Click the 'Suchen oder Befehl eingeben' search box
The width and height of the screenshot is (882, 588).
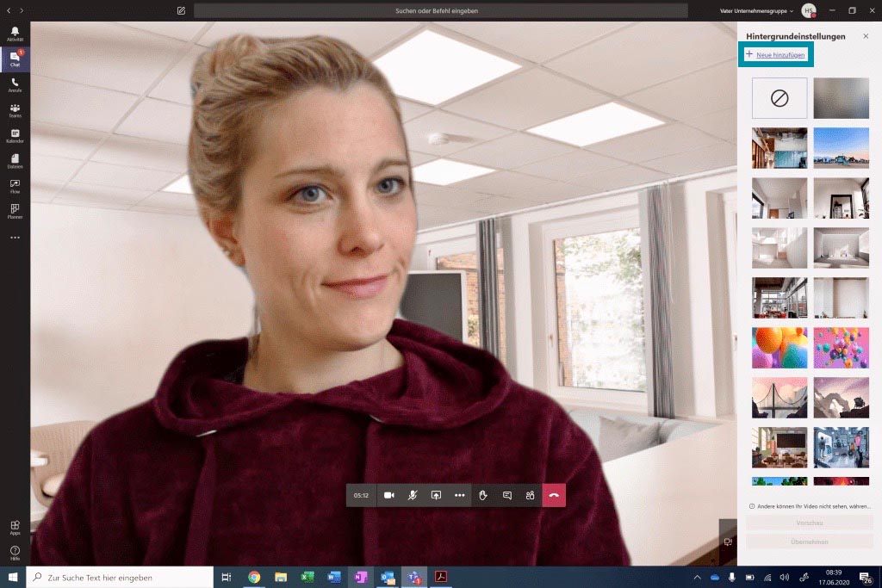click(x=440, y=10)
